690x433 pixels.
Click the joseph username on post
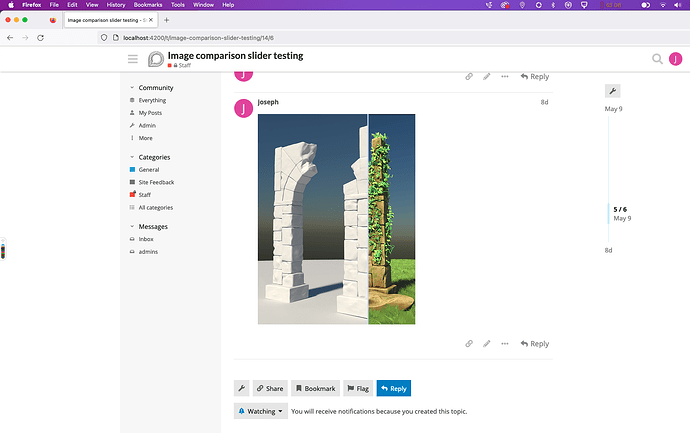tap(268, 102)
